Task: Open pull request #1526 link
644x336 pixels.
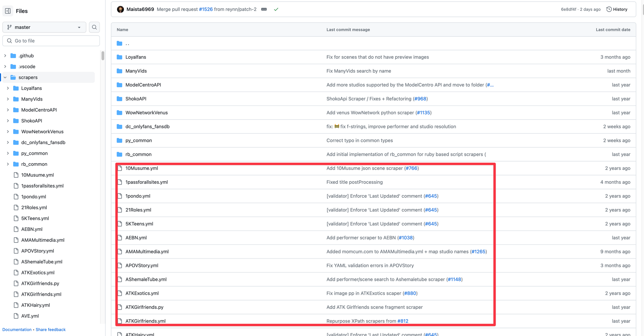Action: tap(206, 9)
